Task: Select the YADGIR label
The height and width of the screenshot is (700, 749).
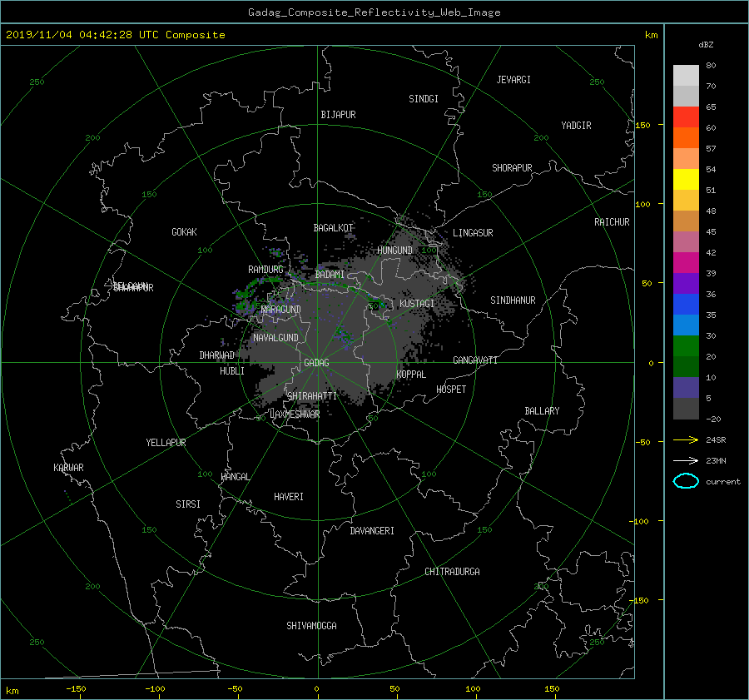Action: pyautogui.click(x=576, y=126)
